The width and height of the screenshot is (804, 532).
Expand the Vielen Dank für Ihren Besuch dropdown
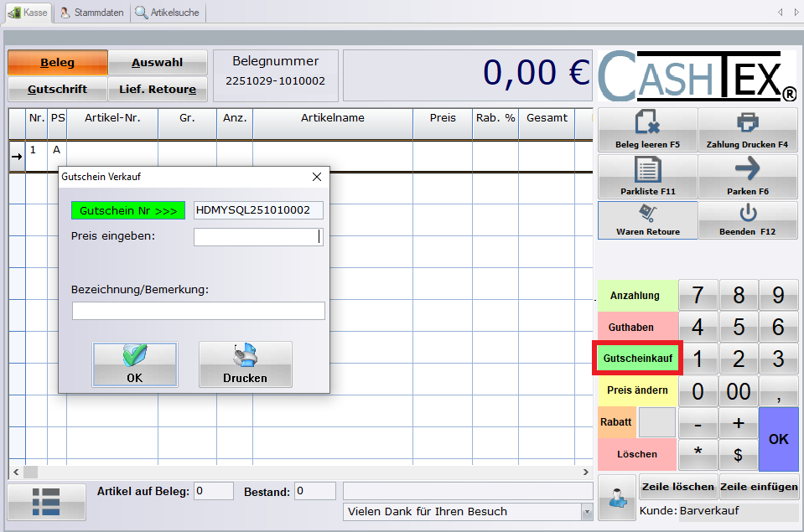[x=586, y=512]
